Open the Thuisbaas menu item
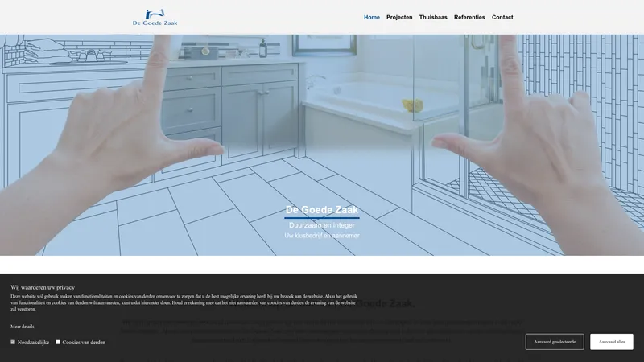Viewport: 644px width, 362px height. (x=433, y=17)
